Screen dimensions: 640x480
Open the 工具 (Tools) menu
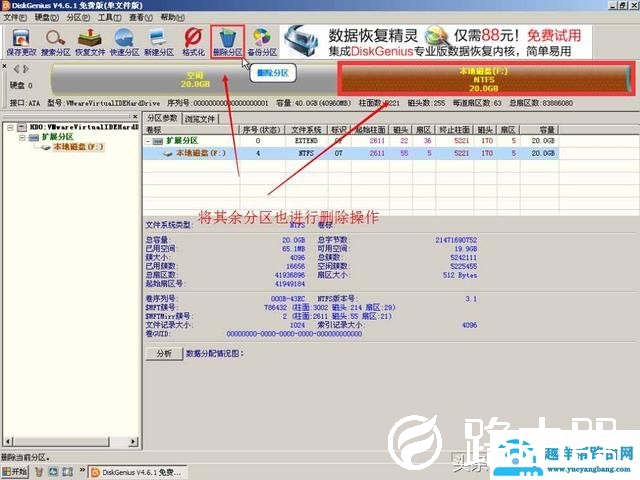coord(109,18)
